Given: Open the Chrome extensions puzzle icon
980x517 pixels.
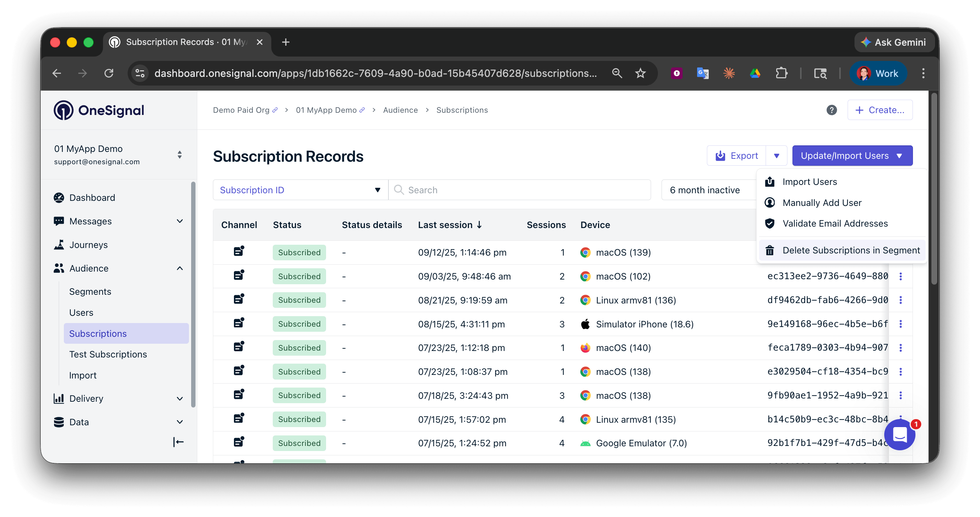Looking at the screenshot, I should (x=781, y=73).
